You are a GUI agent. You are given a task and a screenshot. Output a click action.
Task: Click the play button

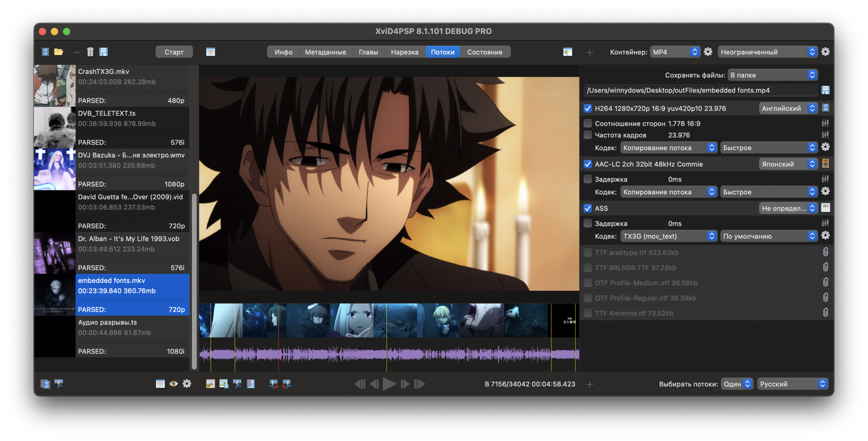coord(389,384)
